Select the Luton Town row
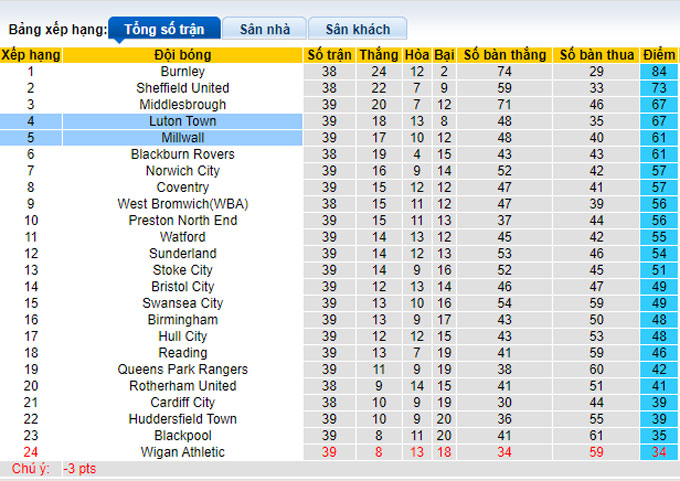 [x=182, y=121]
